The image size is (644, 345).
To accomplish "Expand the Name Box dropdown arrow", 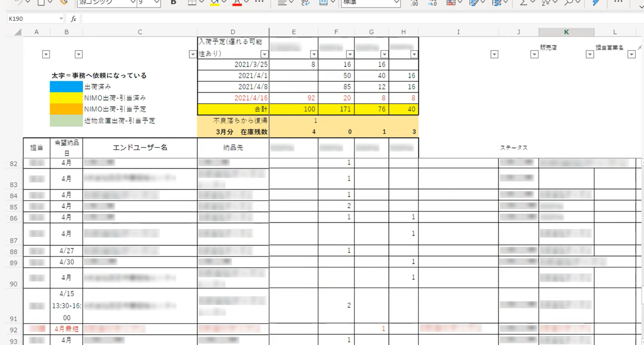I will (61, 19).
